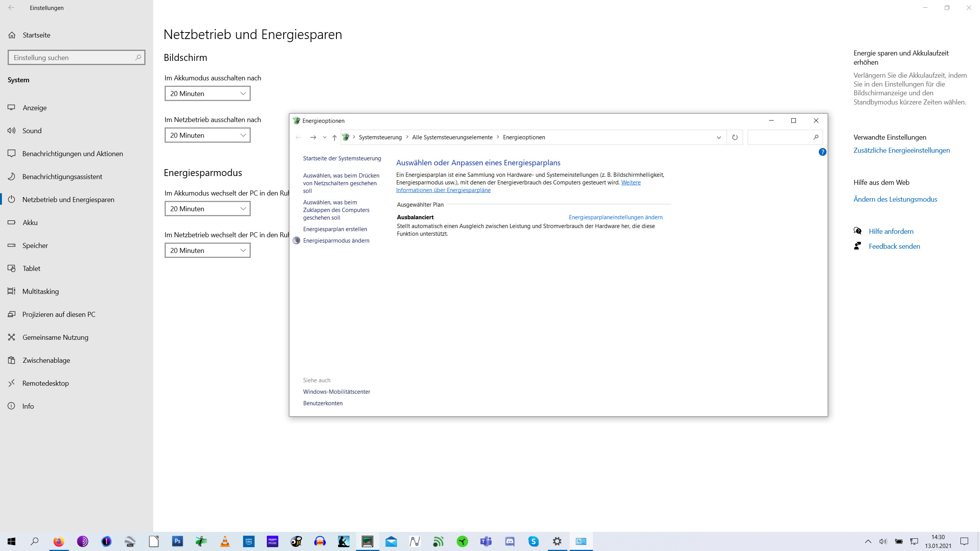The height and width of the screenshot is (551, 980).
Task: Open the Sound settings page
Action: [32, 131]
